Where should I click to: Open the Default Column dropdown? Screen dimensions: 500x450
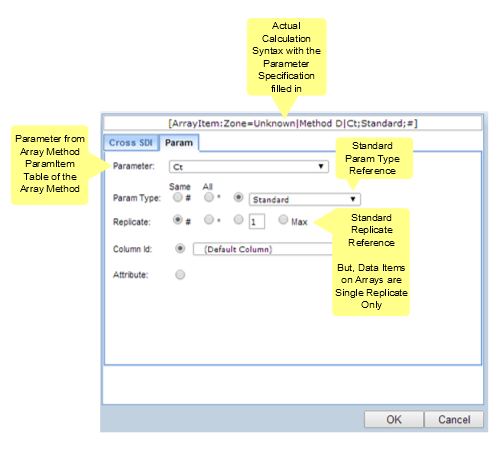point(263,249)
